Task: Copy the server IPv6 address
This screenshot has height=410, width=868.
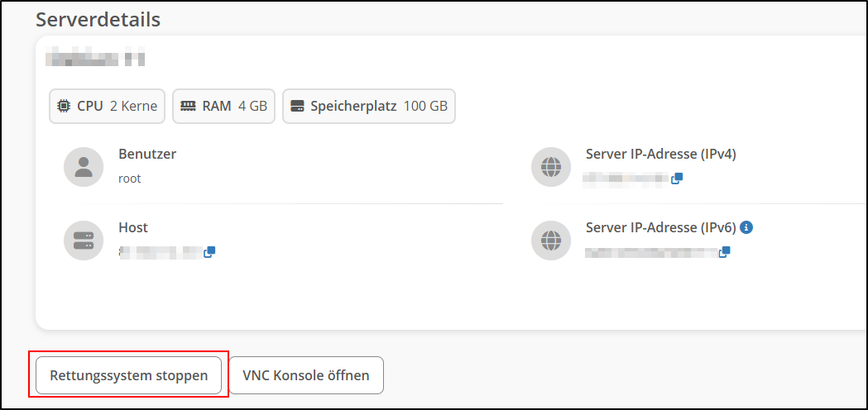Action: (x=724, y=252)
